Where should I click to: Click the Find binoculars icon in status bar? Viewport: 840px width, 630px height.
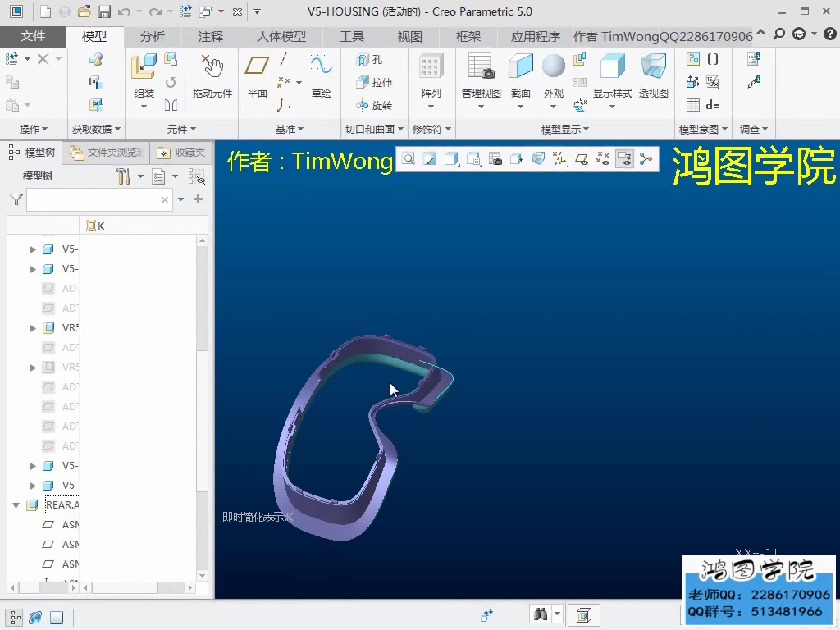pyautogui.click(x=541, y=614)
